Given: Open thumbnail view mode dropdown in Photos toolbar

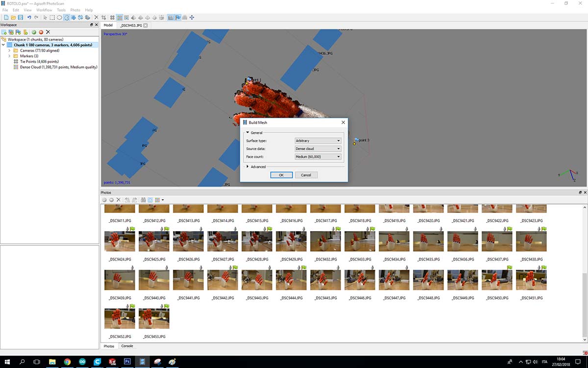Looking at the screenshot, I should click(x=163, y=200).
